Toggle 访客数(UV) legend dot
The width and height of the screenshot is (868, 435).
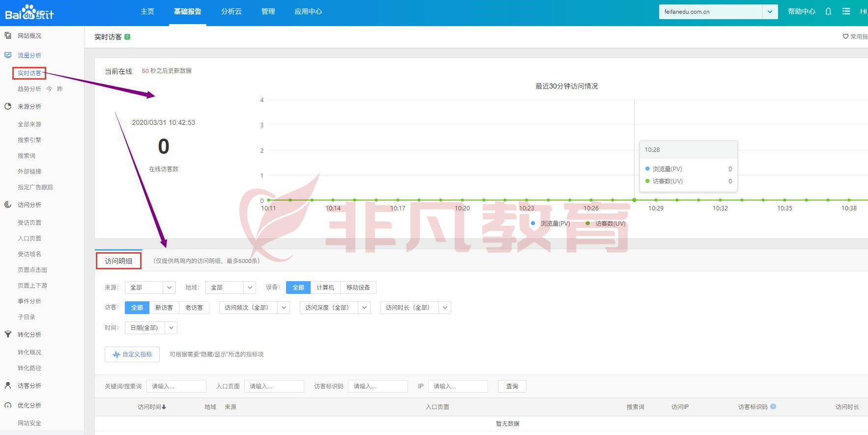click(588, 223)
